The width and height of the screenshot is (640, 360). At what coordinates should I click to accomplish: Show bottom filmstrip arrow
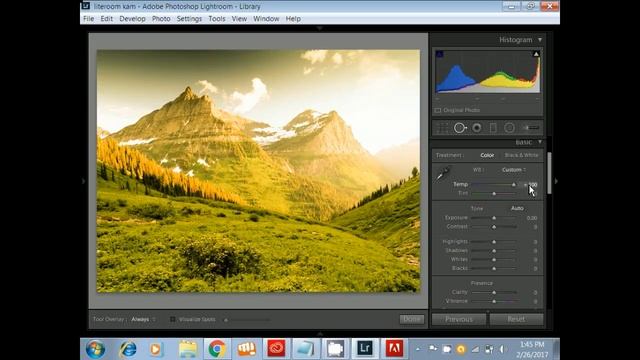(320, 334)
